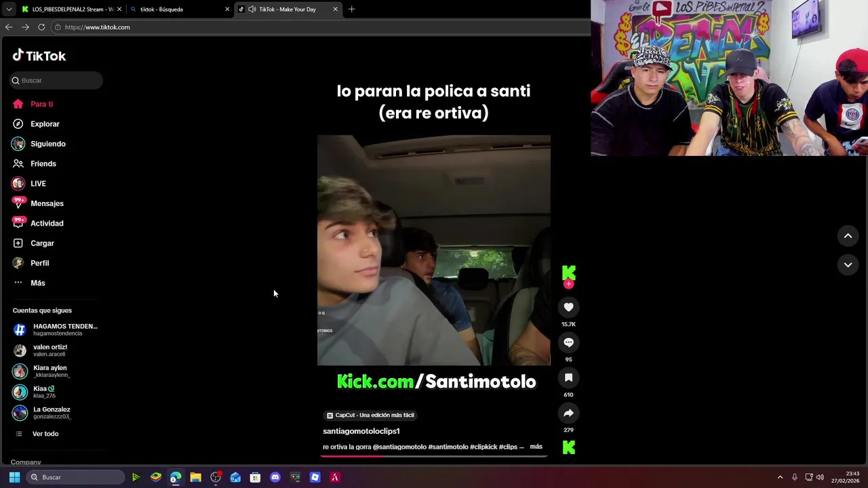Image resolution: width=868 pixels, height=488 pixels.
Task: Show hidden system tray icons
Action: coord(780,477)
